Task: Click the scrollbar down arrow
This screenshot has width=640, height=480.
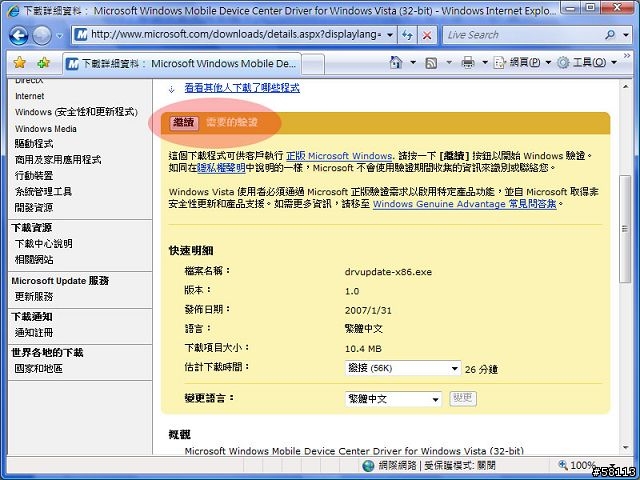Action: pos(625,448)
